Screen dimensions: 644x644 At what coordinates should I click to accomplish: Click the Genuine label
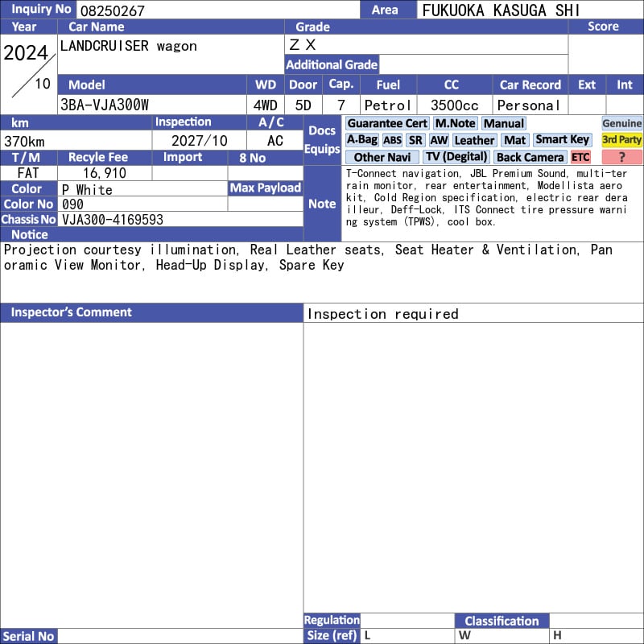621,123
